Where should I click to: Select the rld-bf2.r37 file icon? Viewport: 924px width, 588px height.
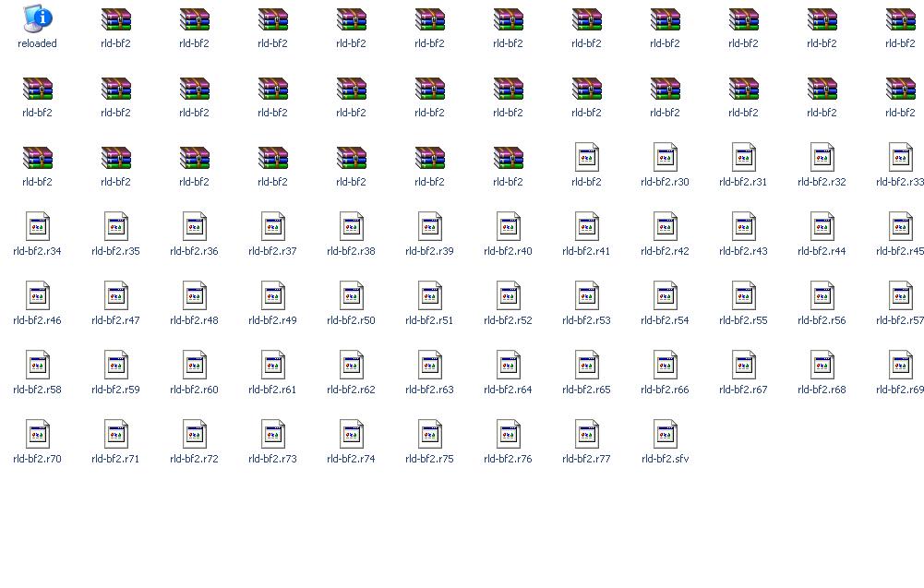272,226
